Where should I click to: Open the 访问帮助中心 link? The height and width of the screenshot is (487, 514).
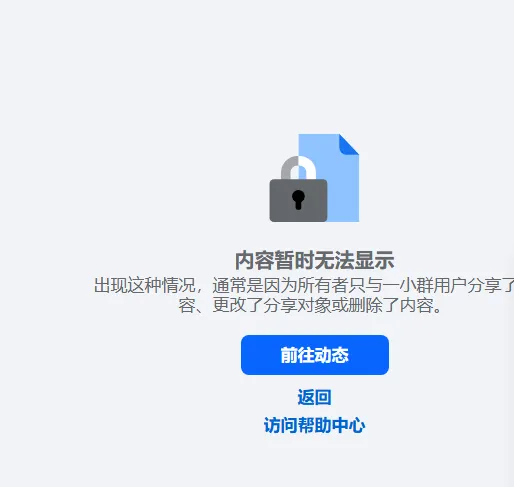tap(315, 425)
